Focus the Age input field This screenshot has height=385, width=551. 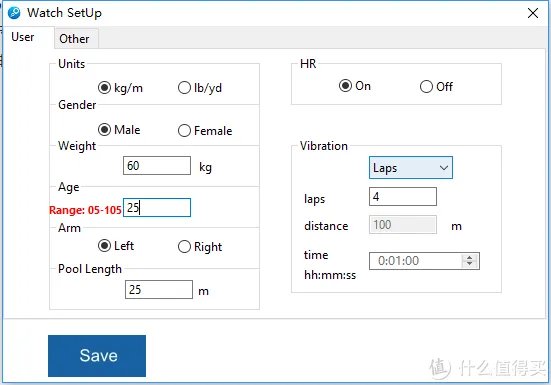pyautogui.click(x=157, y=207)
